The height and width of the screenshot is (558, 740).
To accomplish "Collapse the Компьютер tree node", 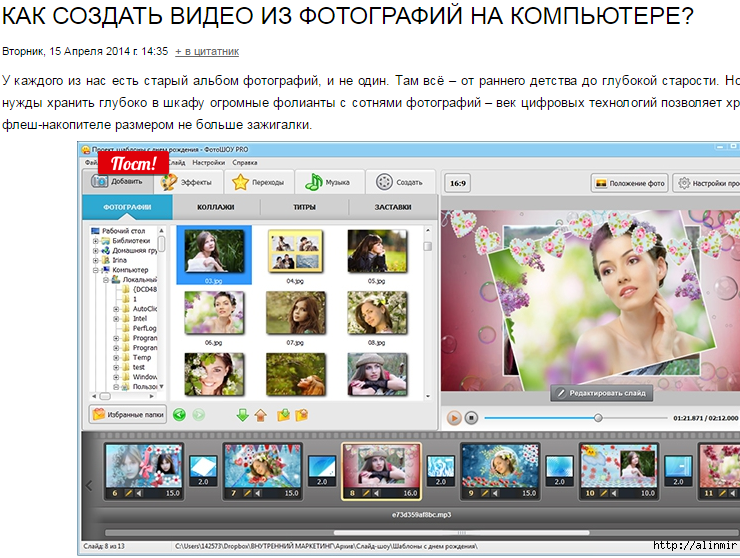I will [95, 270].
